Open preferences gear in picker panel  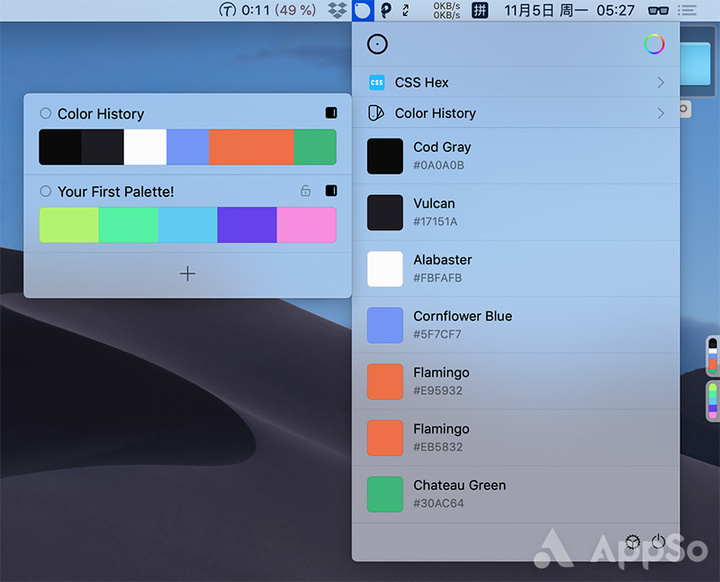[633, 542]
